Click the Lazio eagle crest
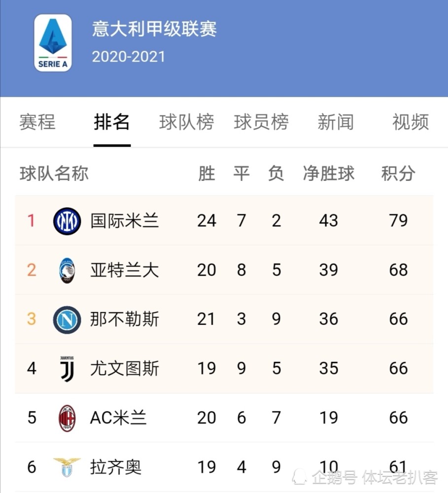This screenshot has height=493, width=448. pos(67,467)
